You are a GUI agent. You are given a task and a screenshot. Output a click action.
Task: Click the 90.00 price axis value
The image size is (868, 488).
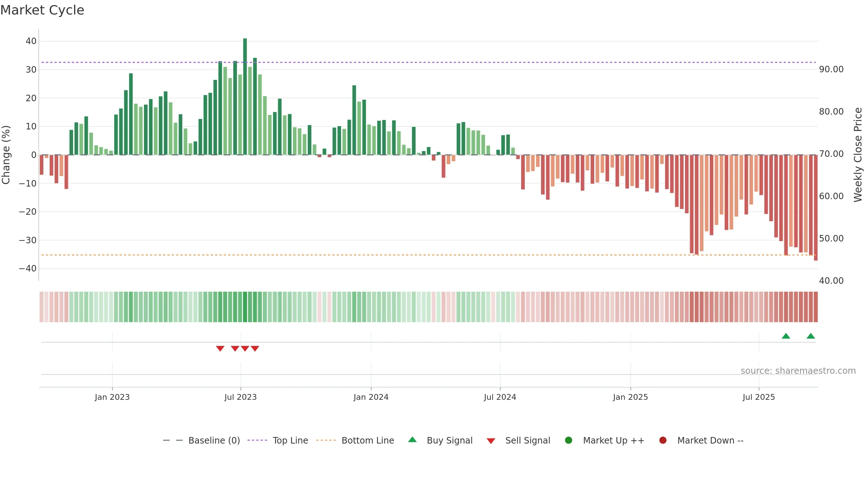point(831,69)
